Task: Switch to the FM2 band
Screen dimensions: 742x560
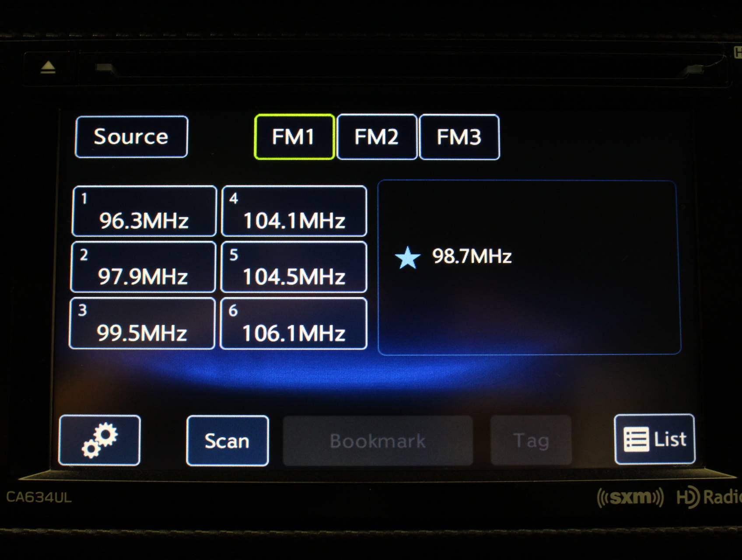Action: point(377,137)
